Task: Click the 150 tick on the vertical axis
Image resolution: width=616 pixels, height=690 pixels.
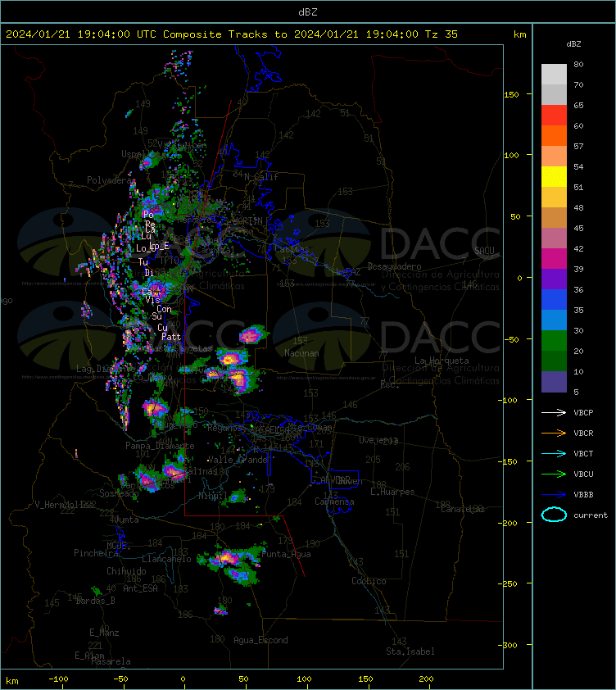Action: click(511, 94)
